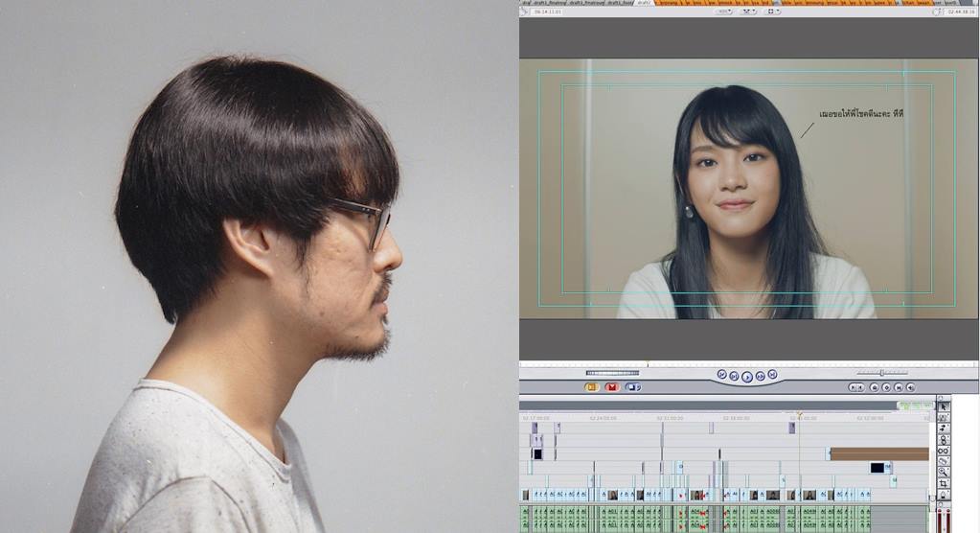Go to previous edit with transport button
980x533 pixels.
pyautogui.click(x=721, y=376)
